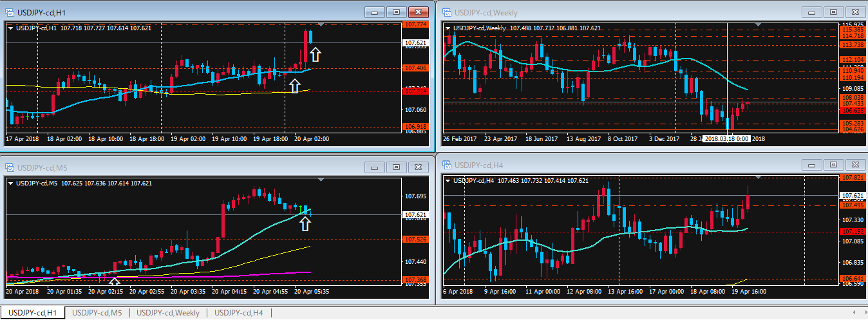Click the 107.368 price label in M5 chart
868x320 pixels.
pos(415,279)
